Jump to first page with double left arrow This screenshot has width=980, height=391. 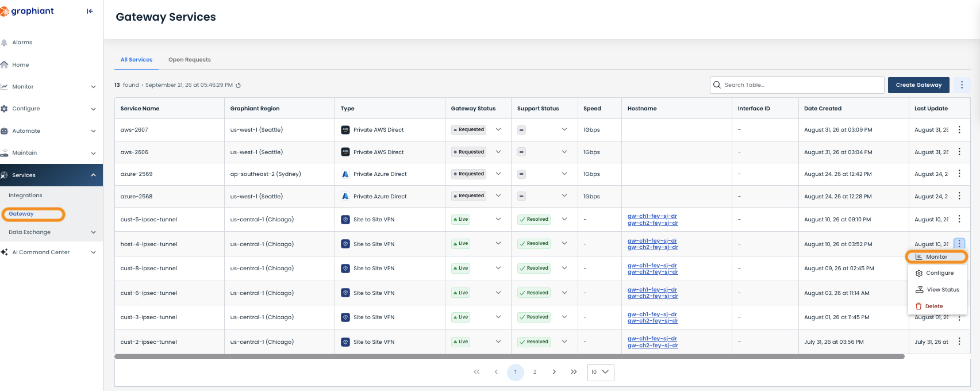pyautogui.click(x=476, y=372)
